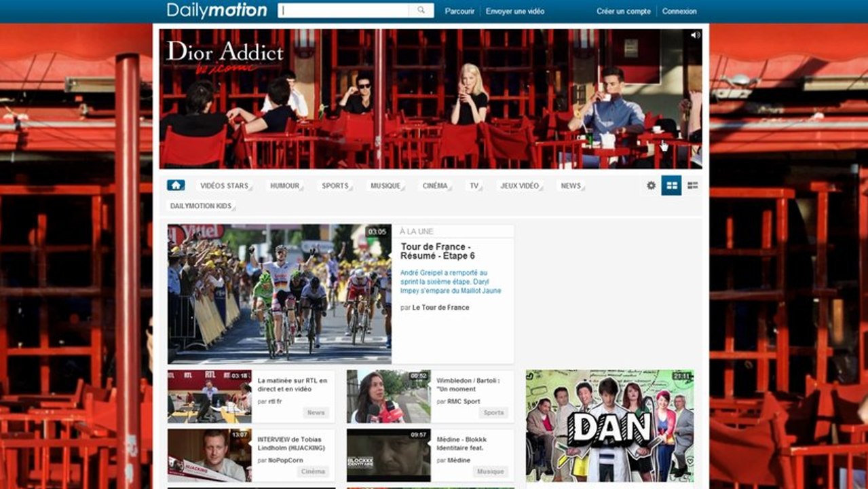Viewport: 868px width, 489px height.
Task: Click Créer un compte
Action: (x=623, y=11)
